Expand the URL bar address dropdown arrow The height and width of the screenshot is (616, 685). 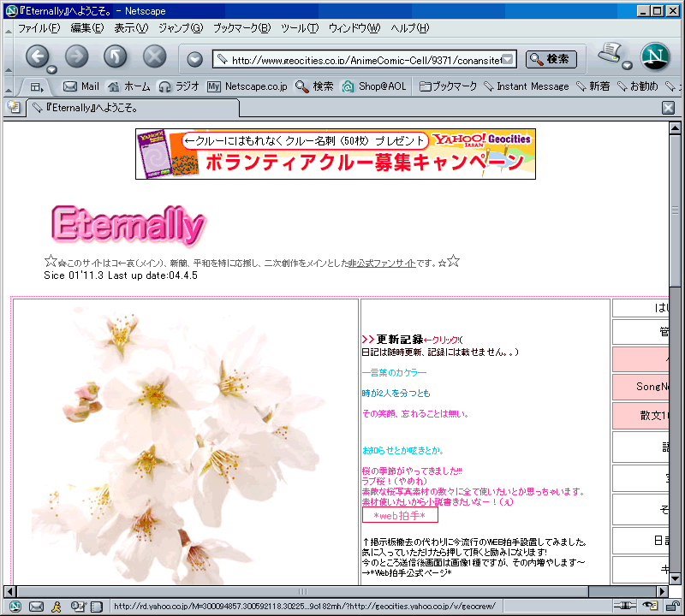(508, 59)
